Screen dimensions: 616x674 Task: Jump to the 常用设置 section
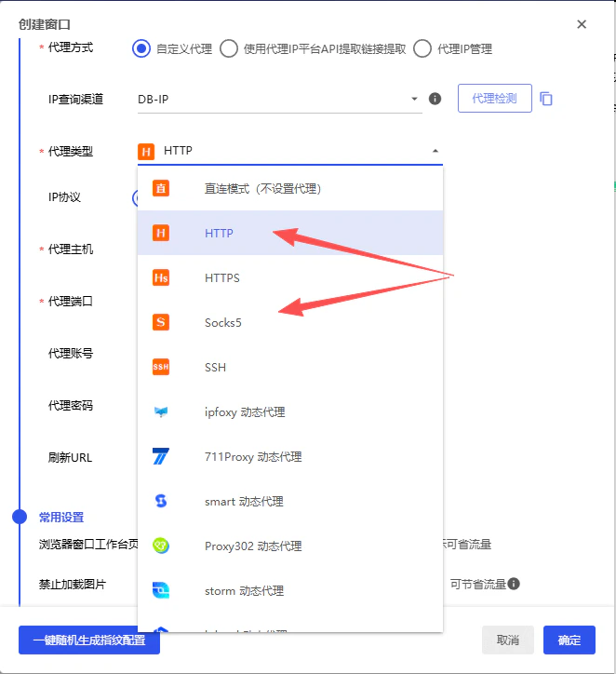coord(61,517)
